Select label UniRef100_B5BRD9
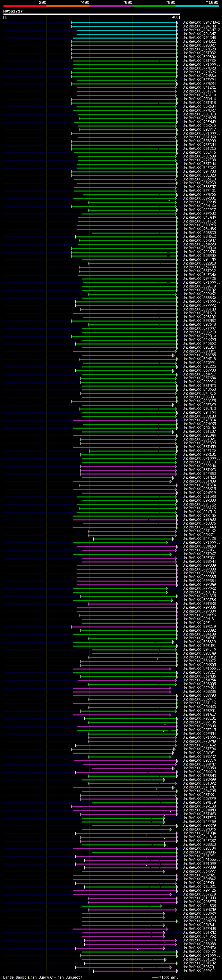 [x=199, y=141]
